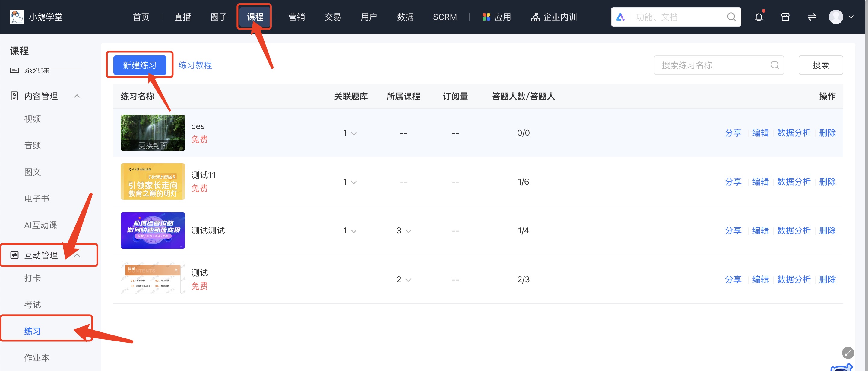This screenshot has width=868, height=371.
Task: Click the store icon in the top bar
Action: point(785,17)
